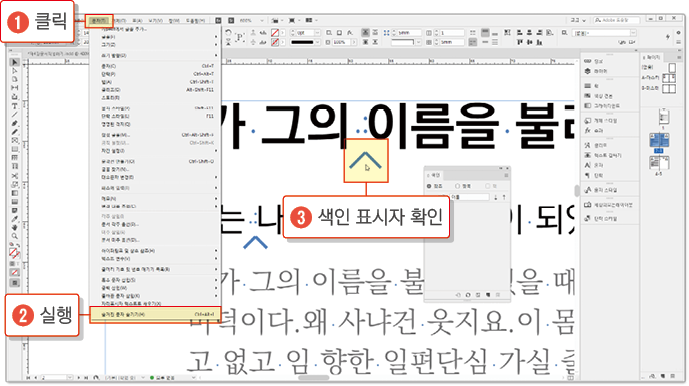The width and height of the screenshot is (689, 386).
Task: Open the object style [없음] dropdown
Action: 633,33
